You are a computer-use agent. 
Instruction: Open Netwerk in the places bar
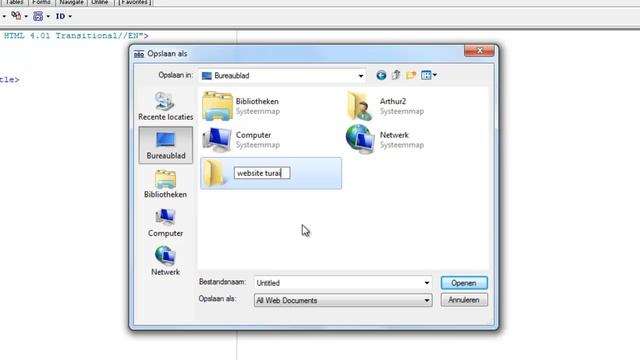[x=165, y=261]
